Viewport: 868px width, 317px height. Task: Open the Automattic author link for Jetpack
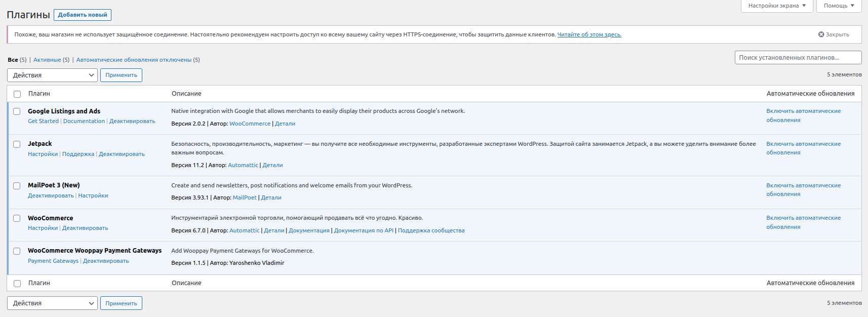tap(243, 165)
